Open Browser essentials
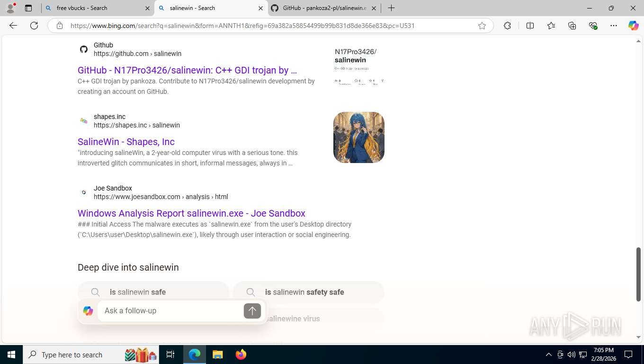This screenshot has width=644, height=364. tap(593, 26)
